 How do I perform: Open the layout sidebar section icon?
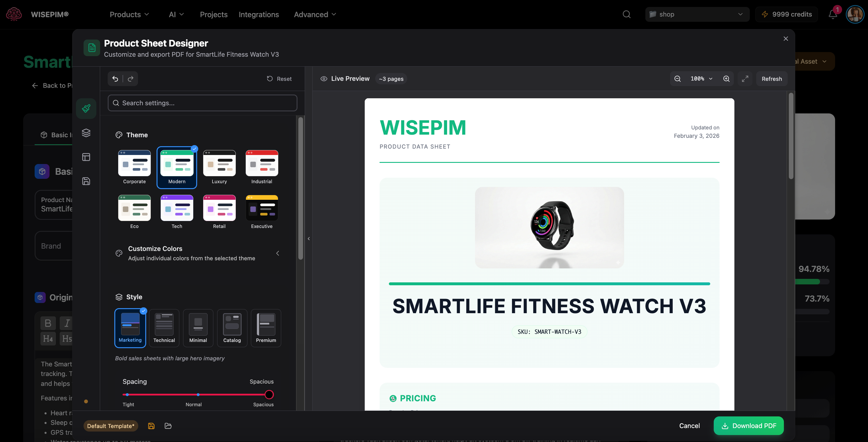pyautogui.click(x=86, y=157)
